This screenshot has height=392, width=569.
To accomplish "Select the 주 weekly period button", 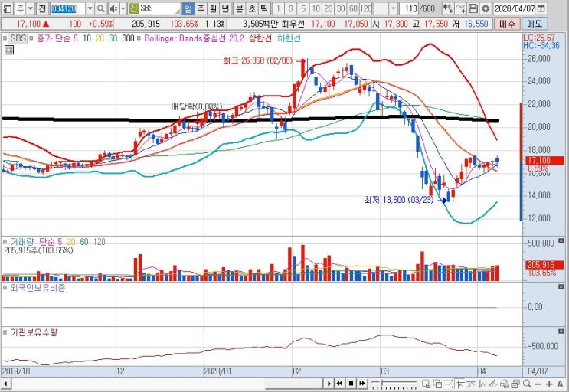I will tap(201, 8).
